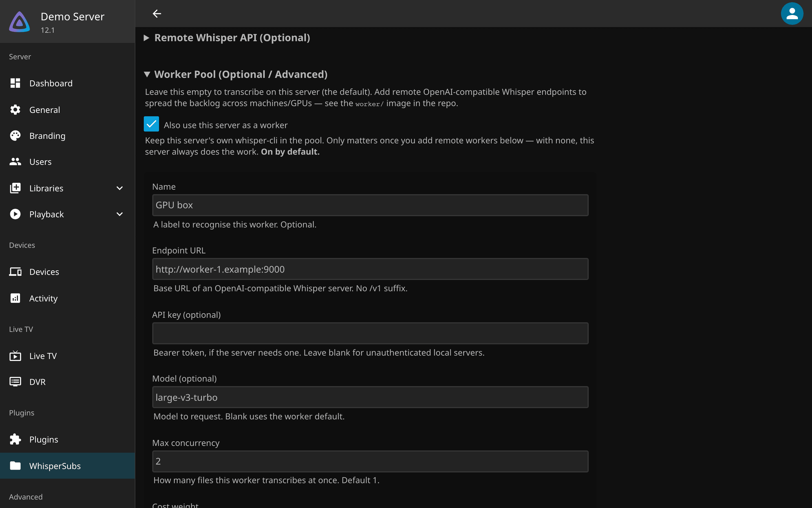The image size is (812, 508).
Task: Expand the Libraries submenu chevron
Action: [x=120, y=188]
